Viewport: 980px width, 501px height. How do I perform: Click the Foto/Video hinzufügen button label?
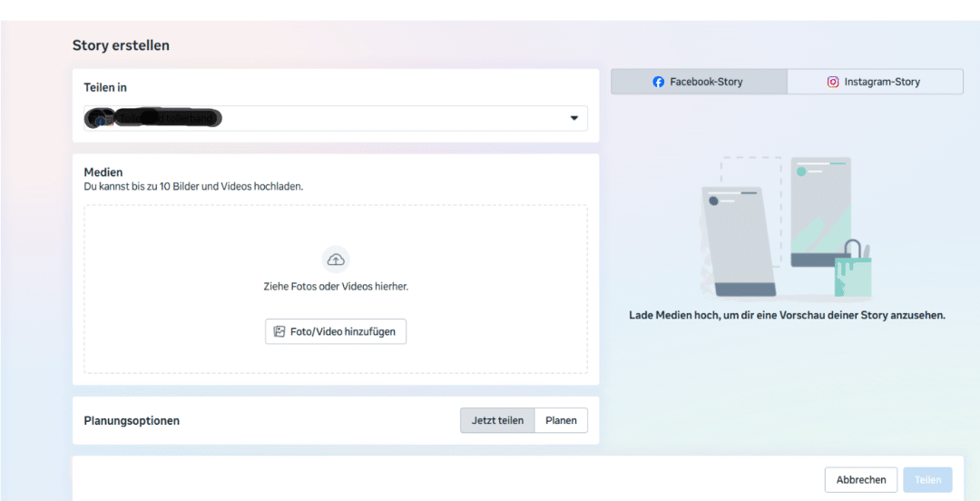click(x=342, y=332)
